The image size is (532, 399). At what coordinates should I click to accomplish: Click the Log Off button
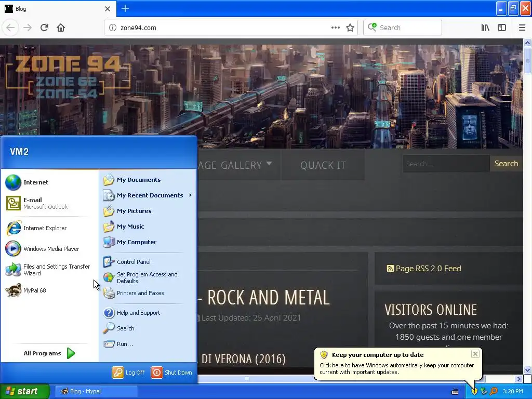[x=129, y=373]
